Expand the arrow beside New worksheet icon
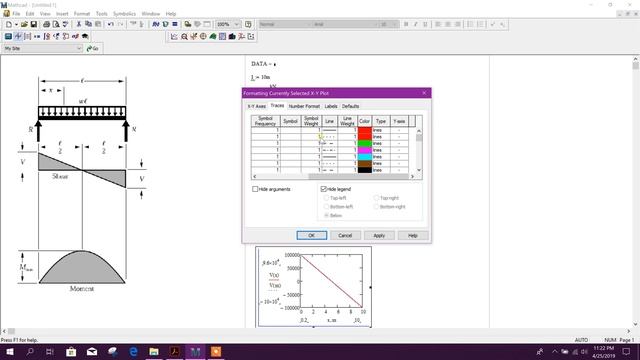Screen dimensions: 640x360 [16, 24]
